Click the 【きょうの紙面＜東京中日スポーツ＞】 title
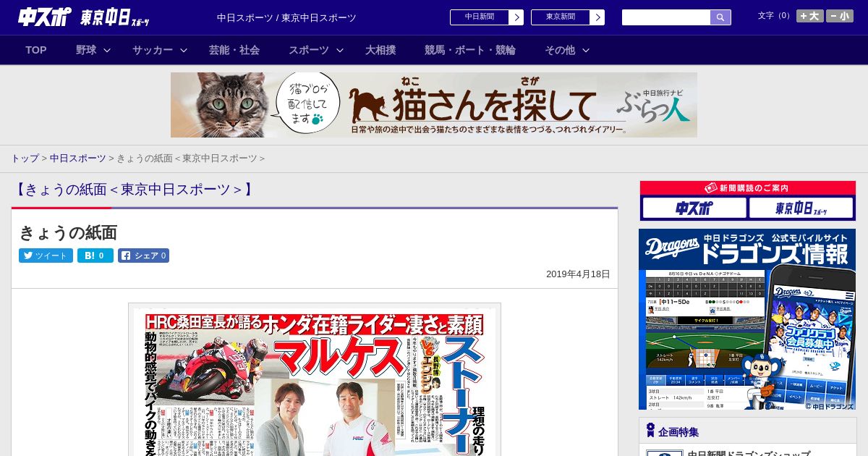 tap(134, 190)
